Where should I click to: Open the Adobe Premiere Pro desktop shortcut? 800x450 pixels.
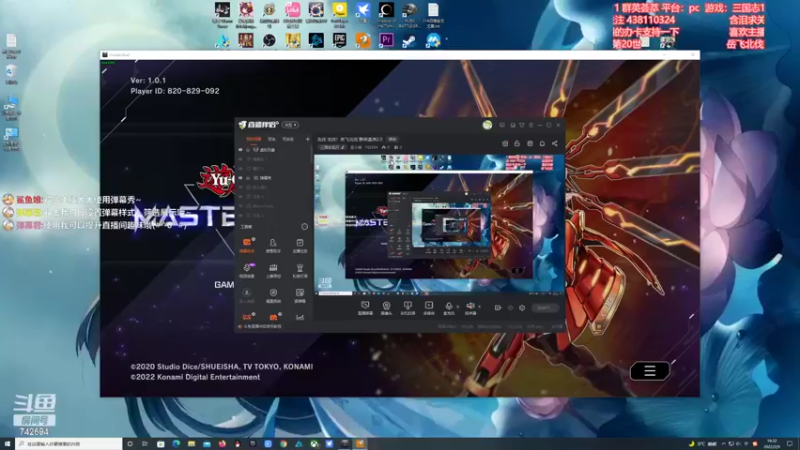click(386, 40)
